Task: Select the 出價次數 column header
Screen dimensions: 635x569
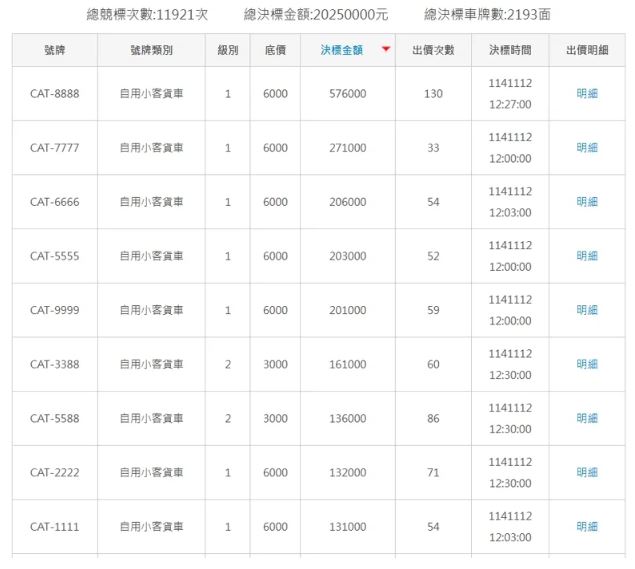Action: pyautogui.click(x=433, y=50)
